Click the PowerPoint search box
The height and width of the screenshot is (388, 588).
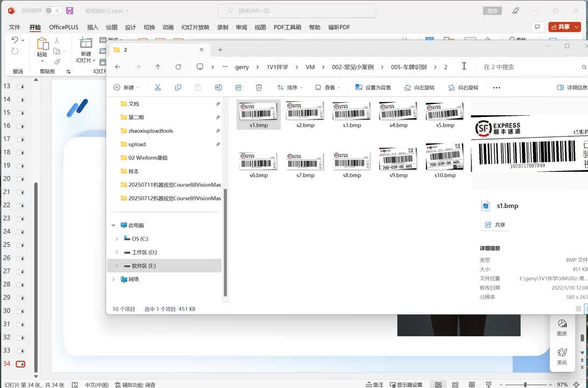[x=297, y=10]
